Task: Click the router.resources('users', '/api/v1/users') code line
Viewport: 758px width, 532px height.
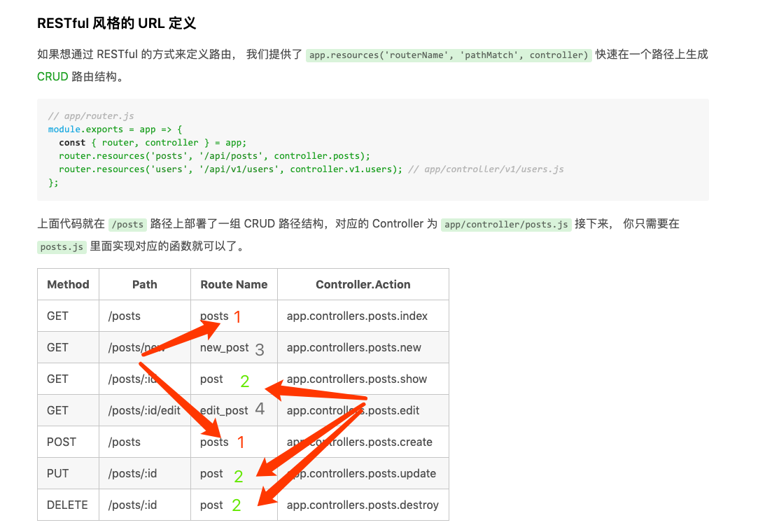Action: (230, 169)
